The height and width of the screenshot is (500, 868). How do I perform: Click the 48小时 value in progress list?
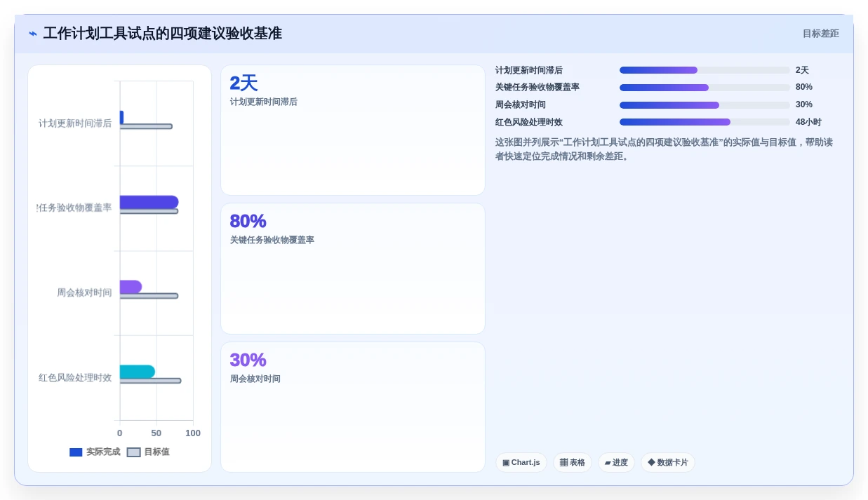click(x=808, y=122)
